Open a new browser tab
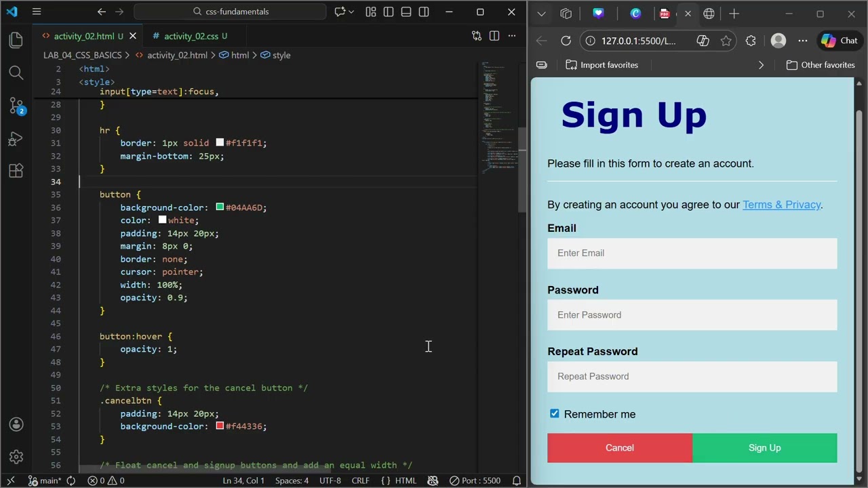This screenshot has height=488, width=868. (x=734, y=14)
